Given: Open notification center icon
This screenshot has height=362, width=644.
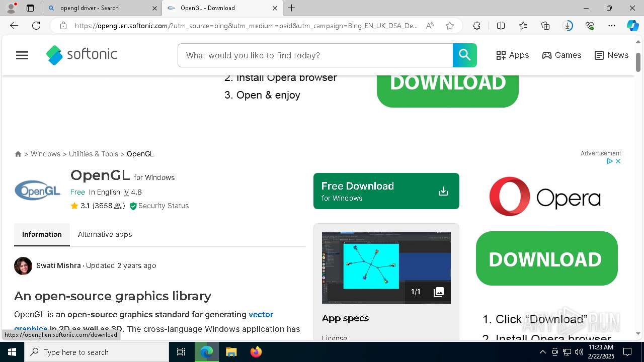Looking at the screenshot, I should tap(627, 352).
